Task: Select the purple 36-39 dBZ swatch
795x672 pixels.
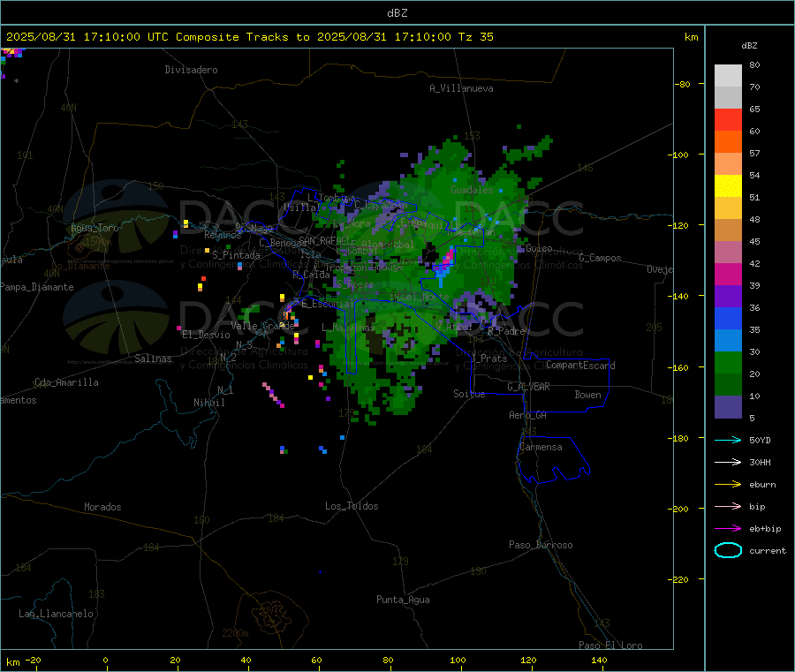Action: coord(728,297)
